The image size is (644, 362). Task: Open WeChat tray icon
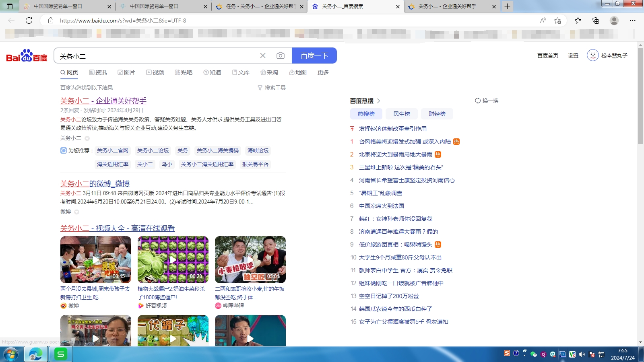pos(534,354)
